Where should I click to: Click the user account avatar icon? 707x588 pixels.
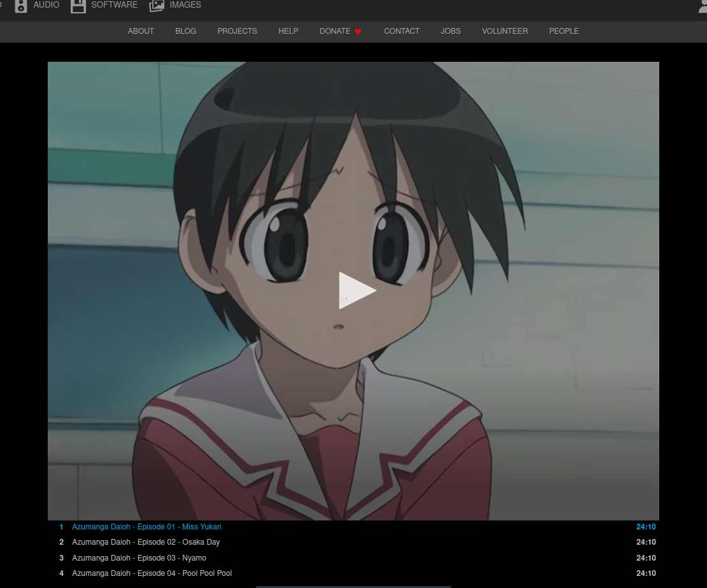coord(703,6)
